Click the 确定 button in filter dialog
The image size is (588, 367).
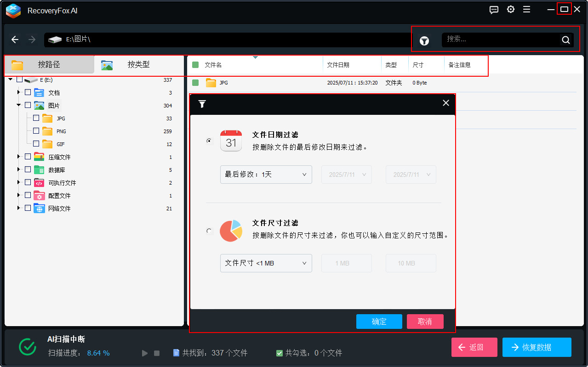click(379, 322)
